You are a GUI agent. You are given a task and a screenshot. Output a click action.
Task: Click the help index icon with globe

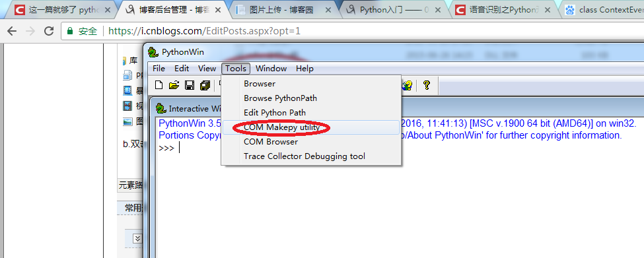click(408, 85)
